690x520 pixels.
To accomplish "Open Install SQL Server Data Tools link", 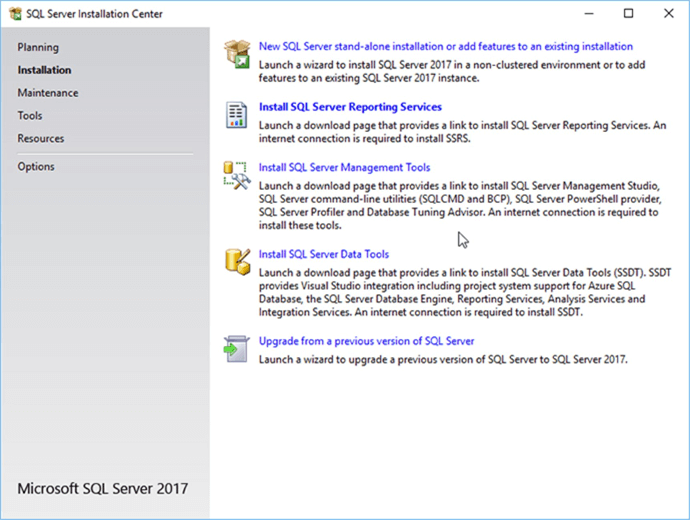I will click(x=323, y=254).
